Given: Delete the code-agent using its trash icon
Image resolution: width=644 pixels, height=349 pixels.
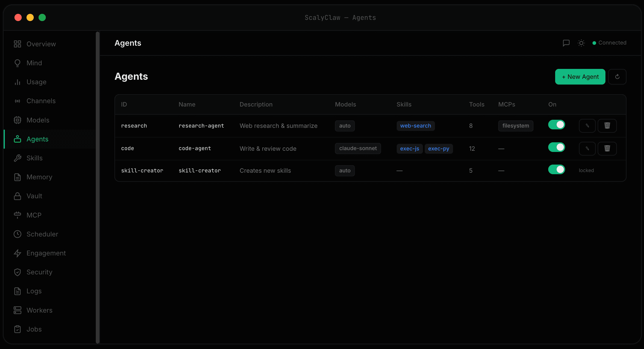Looking at the screenshot, I should (607, 148).
